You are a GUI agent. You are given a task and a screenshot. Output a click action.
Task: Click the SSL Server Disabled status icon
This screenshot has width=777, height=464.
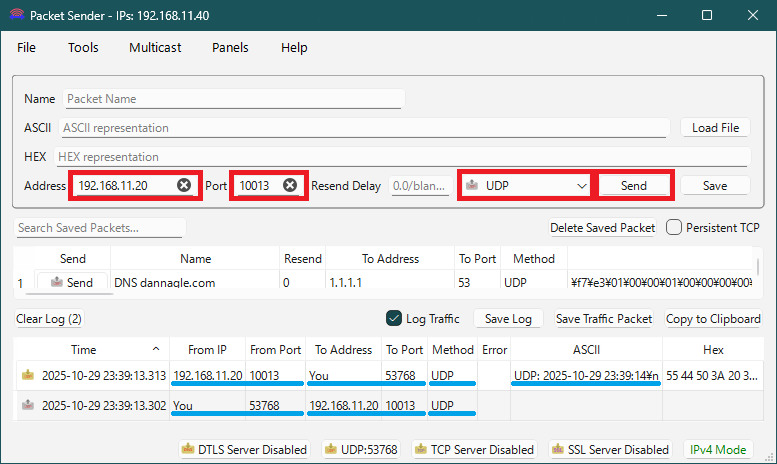pyautogui.click(x=556, y=450)
